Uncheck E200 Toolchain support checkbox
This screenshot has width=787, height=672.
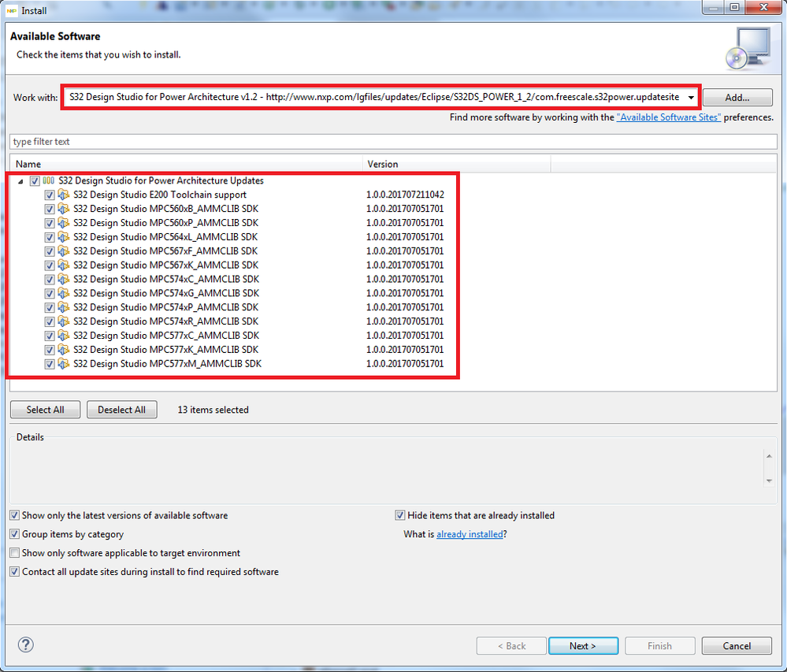point(49,195)
